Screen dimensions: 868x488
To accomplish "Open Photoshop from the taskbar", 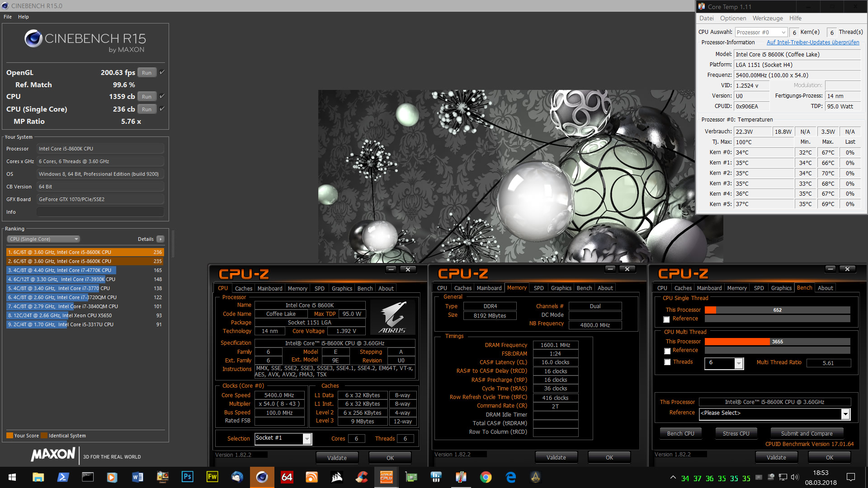I will tap(187, 477).
